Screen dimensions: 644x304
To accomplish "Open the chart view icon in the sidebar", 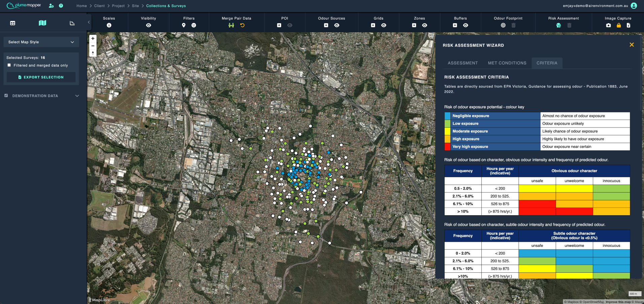I will (72, 23).
